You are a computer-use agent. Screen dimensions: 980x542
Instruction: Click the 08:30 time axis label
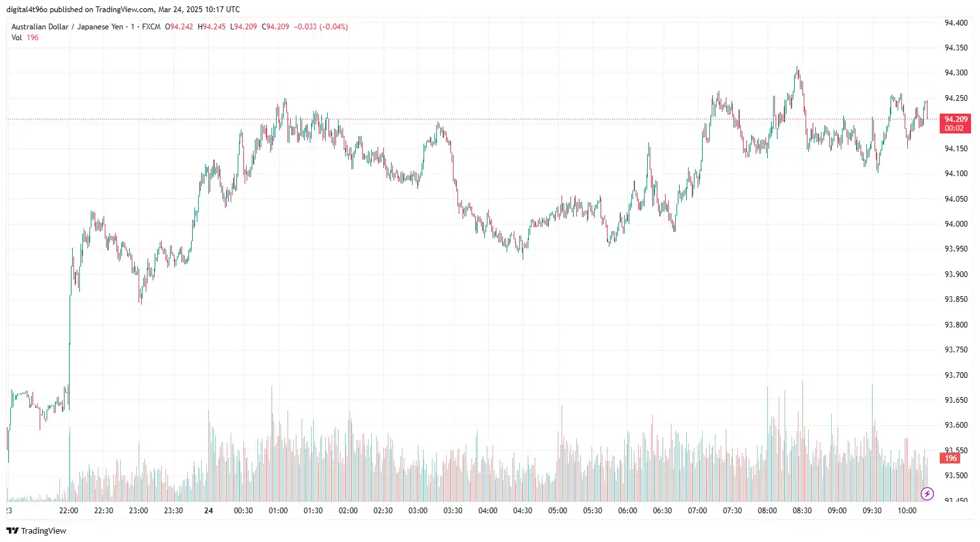coord(802,511)
